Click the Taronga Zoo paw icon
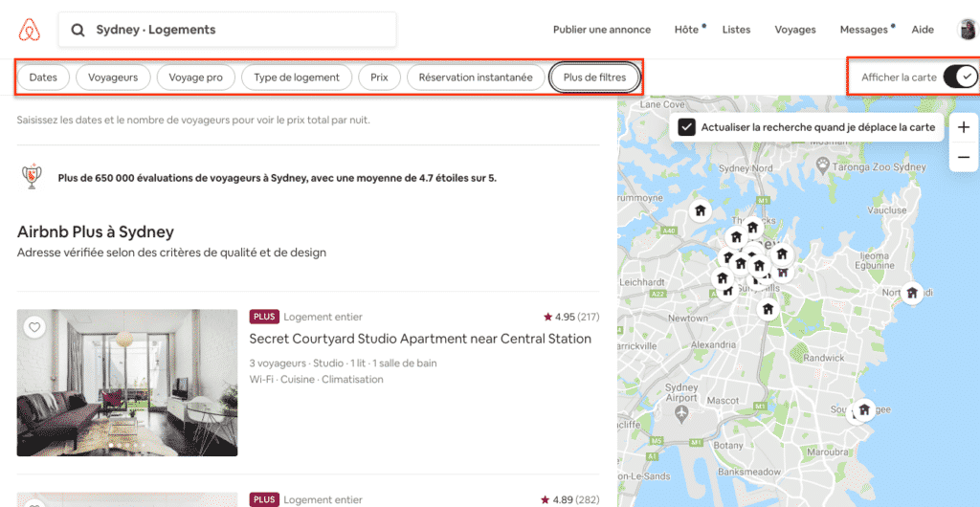 (x=823, y=166)
